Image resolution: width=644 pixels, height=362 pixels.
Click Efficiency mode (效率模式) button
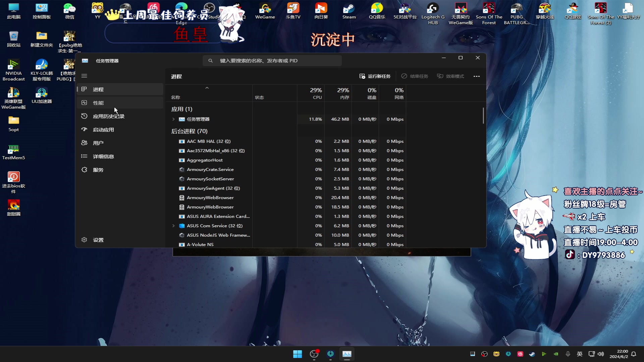[x=450, y=76]
